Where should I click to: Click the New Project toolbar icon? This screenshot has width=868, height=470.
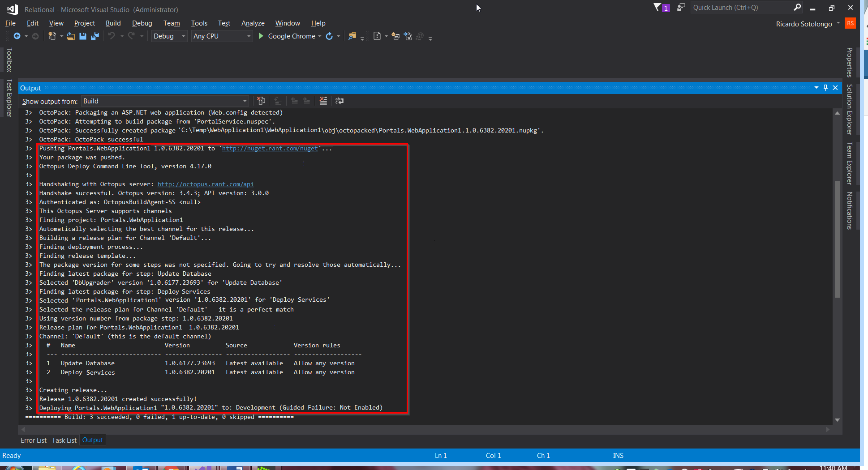[52, 36]
